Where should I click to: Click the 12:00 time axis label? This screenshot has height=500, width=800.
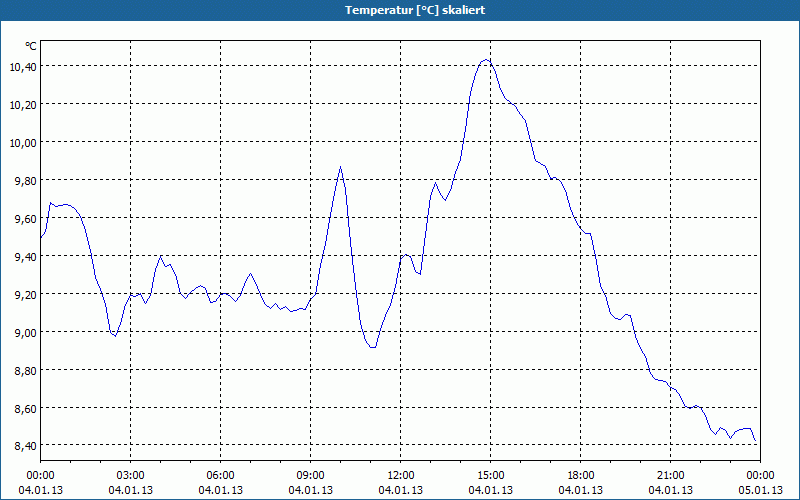pos(401,476)
